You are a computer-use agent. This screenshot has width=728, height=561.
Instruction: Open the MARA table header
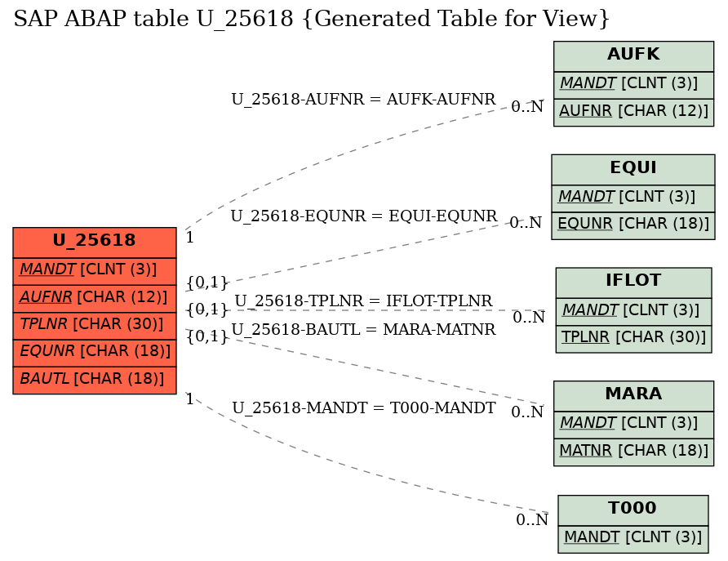click(x=633, y=396)
